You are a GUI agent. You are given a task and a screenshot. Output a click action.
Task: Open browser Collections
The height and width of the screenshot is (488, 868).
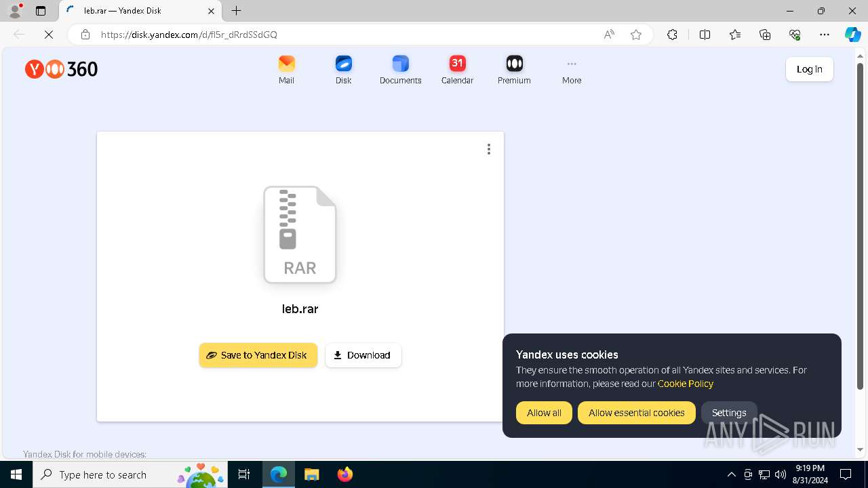tap(765, 35)
